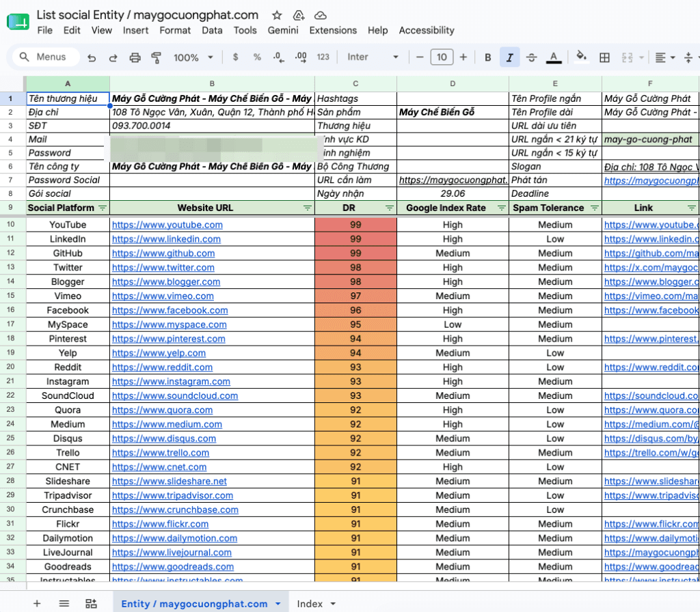The image size is (700, 612).
Task: Open the Gemini menu
Action: (x=283, y=30)
